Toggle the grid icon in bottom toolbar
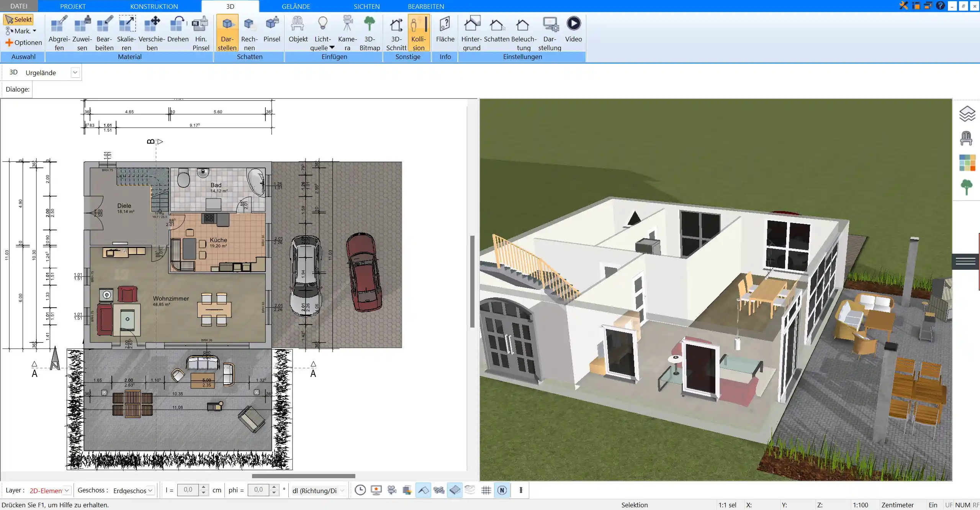 486,490
